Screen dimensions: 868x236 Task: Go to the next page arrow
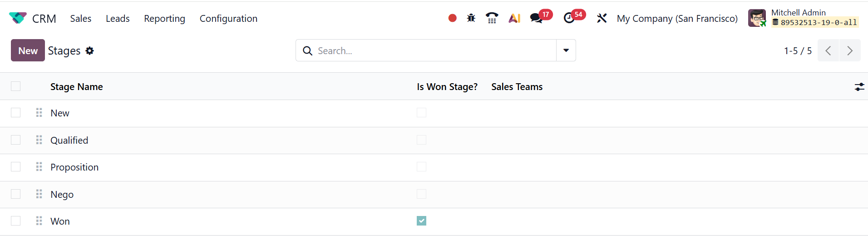[x=850, y=50]
